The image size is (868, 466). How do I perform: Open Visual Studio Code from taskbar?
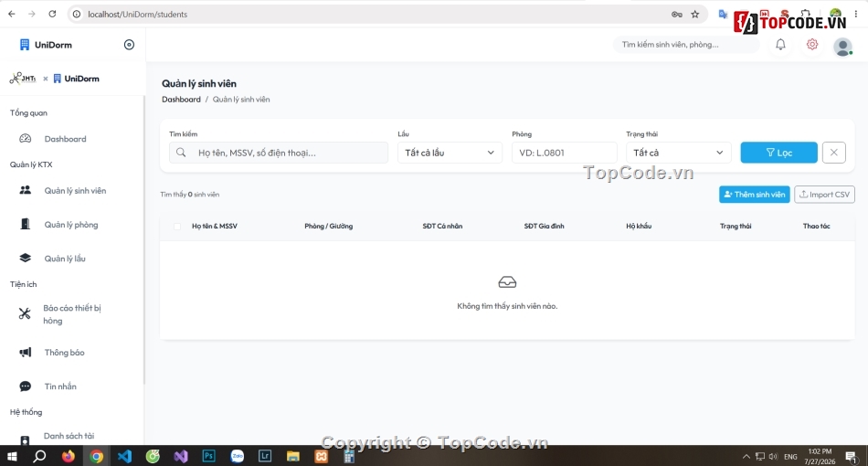point(124,456)
